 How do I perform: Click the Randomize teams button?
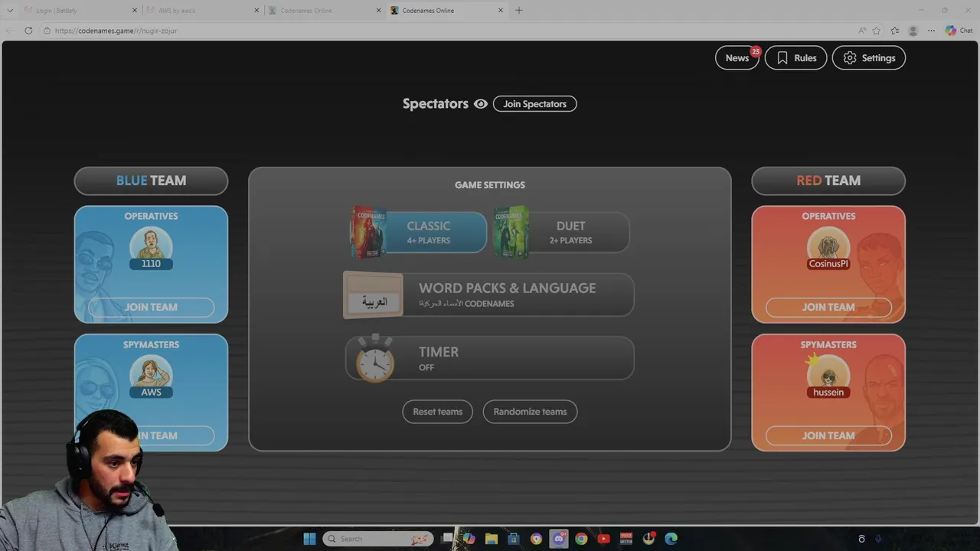click(x=530, y=412)
